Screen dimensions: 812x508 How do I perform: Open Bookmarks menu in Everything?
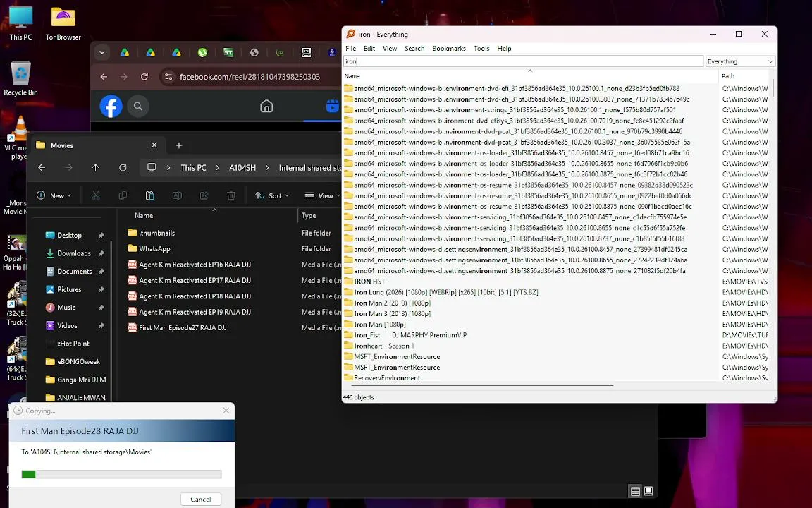(449, 48)
